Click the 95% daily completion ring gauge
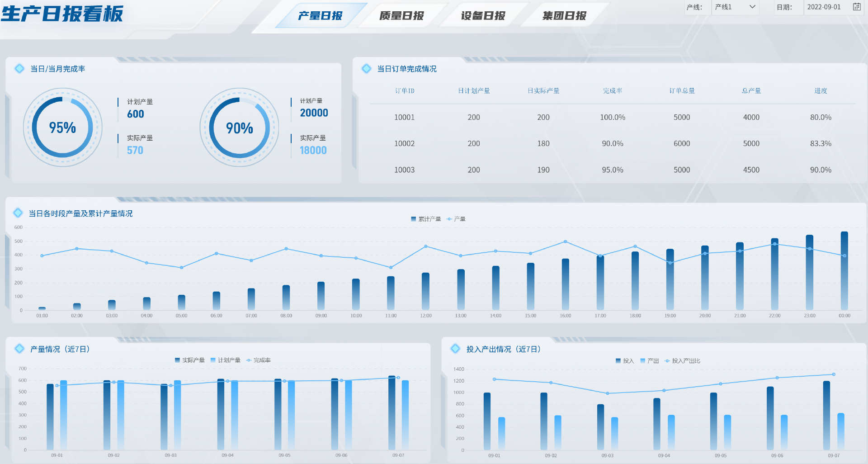 pyautogui.click(x=62, y=128)
